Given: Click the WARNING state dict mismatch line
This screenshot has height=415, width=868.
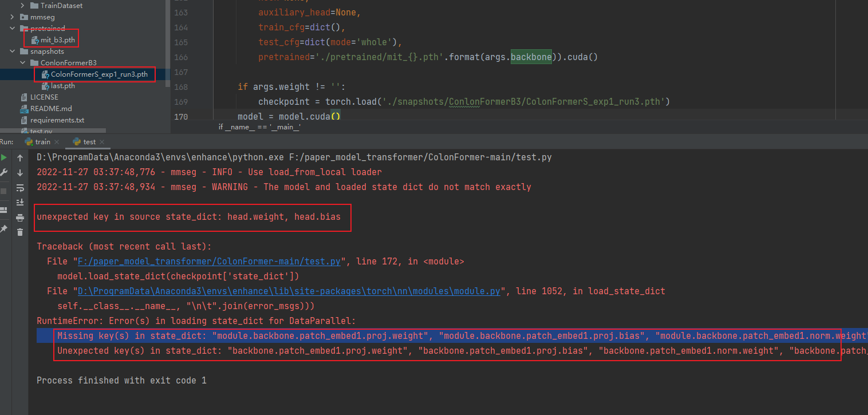Looking at the screenshot, I should 284,187.
